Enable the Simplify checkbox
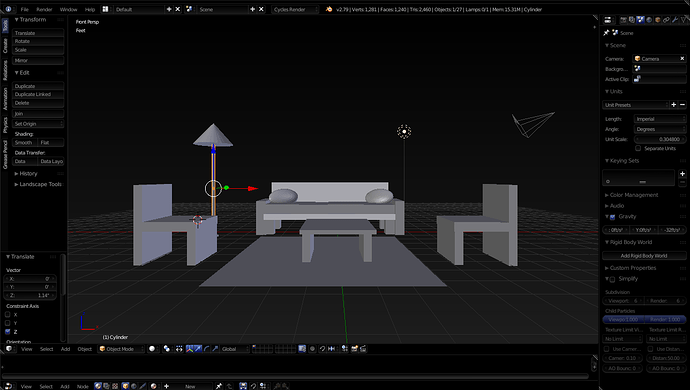Screen dimensions: 690x390 click(x=612, y=279)
